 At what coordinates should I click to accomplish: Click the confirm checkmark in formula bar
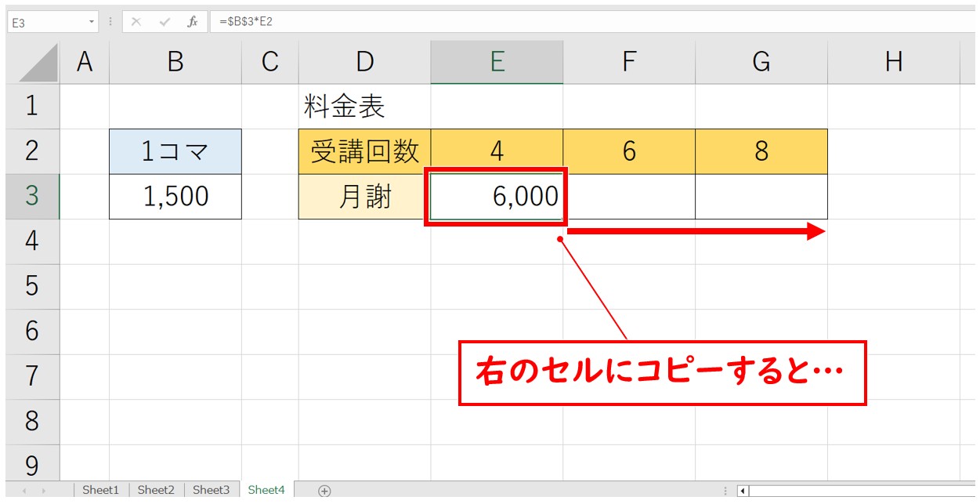click(x=165, y=22)
